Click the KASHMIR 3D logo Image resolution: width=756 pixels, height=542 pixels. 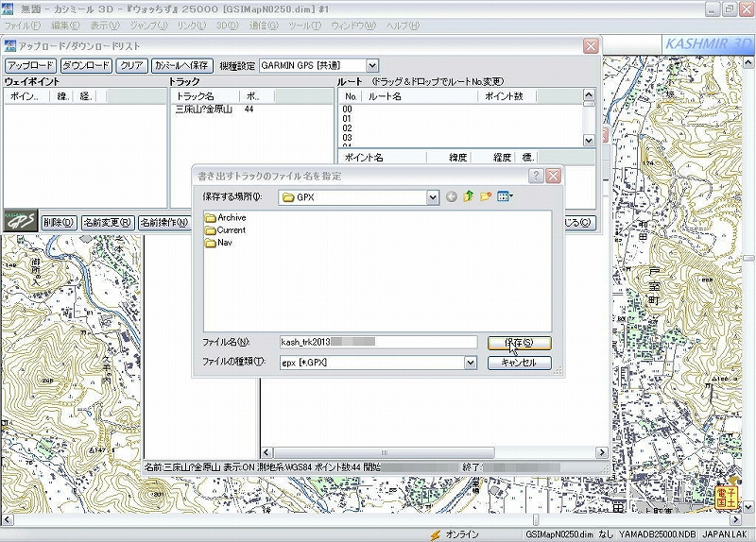tap(707, 44)
